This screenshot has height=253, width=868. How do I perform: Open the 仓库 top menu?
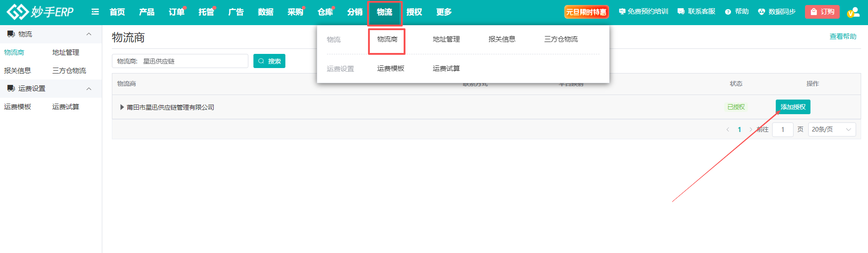(x=325, y=12)
